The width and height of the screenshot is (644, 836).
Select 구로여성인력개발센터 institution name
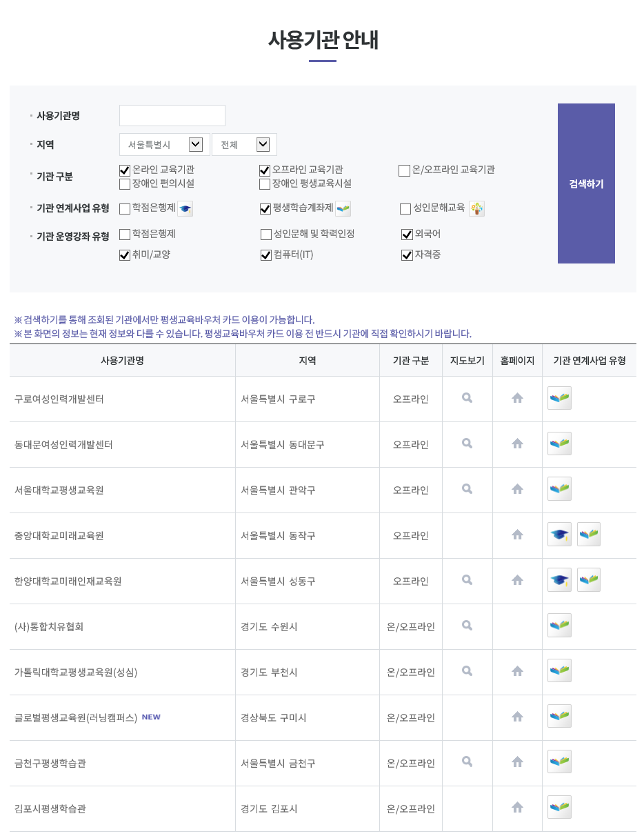click(x=59, y=399)
